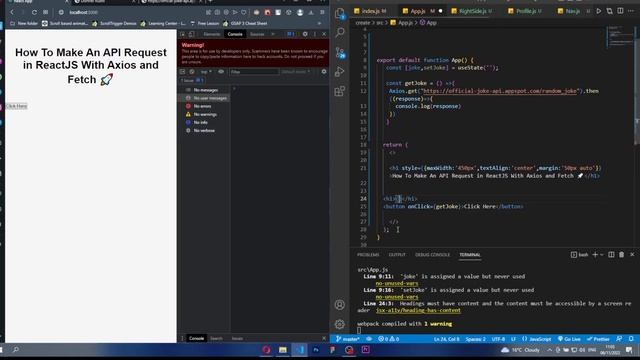Open Source Control icon in activity bar
The width and height of the screenshot is (640, 360).
(340, 52)
